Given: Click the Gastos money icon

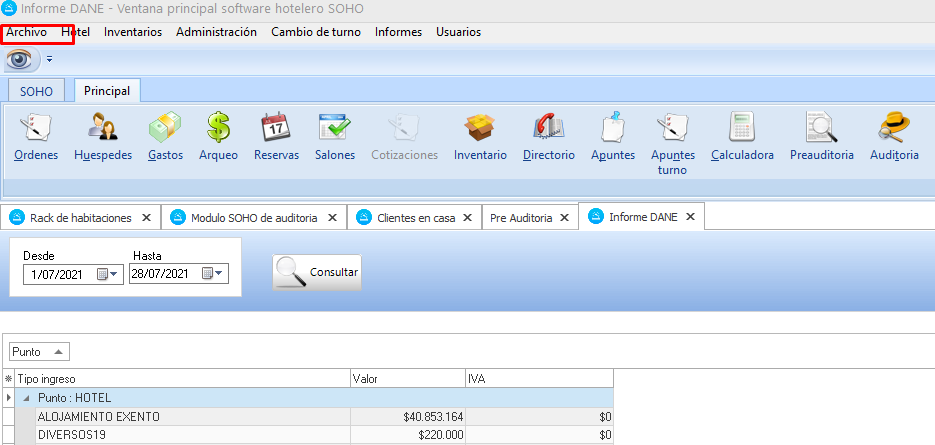Looking at the screenshot, I should 164,128.
